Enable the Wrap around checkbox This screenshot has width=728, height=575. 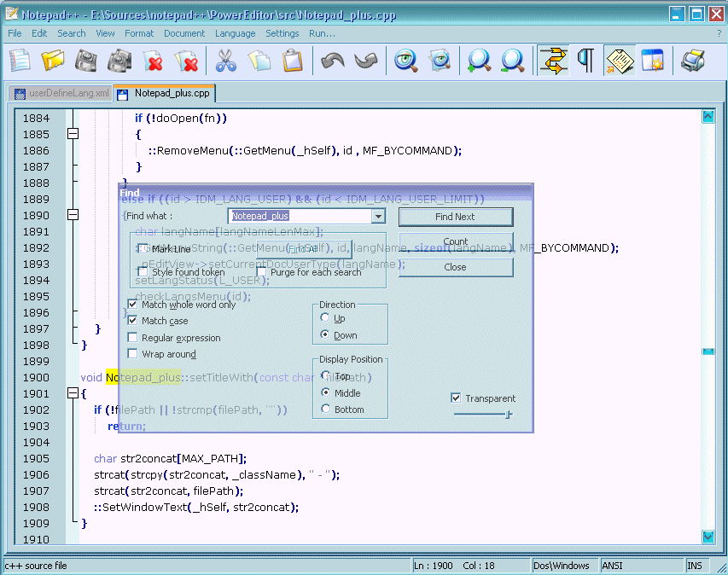point(133,354)
